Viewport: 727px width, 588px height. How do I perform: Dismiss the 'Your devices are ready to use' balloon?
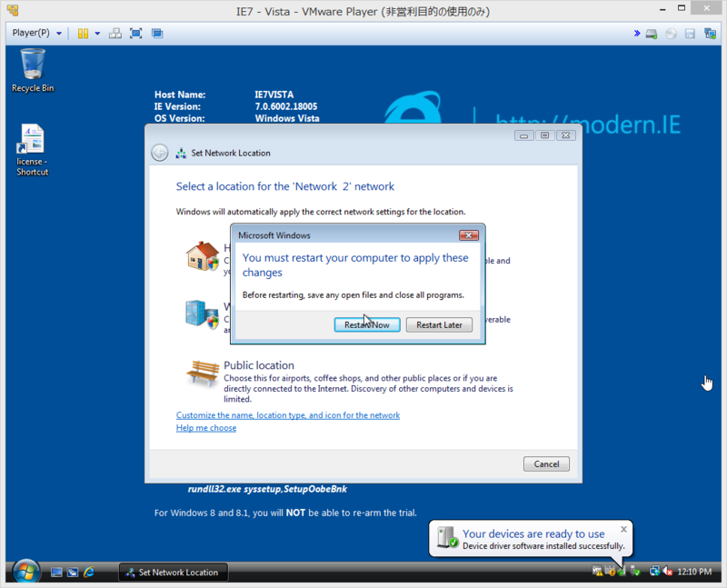623,529
